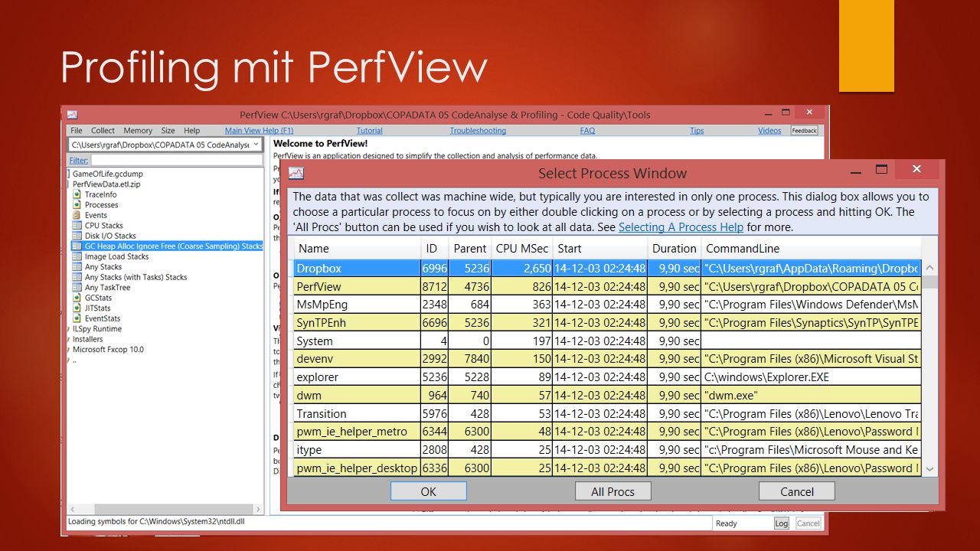Click inside the Filter text box

click(x=176, y=161)
